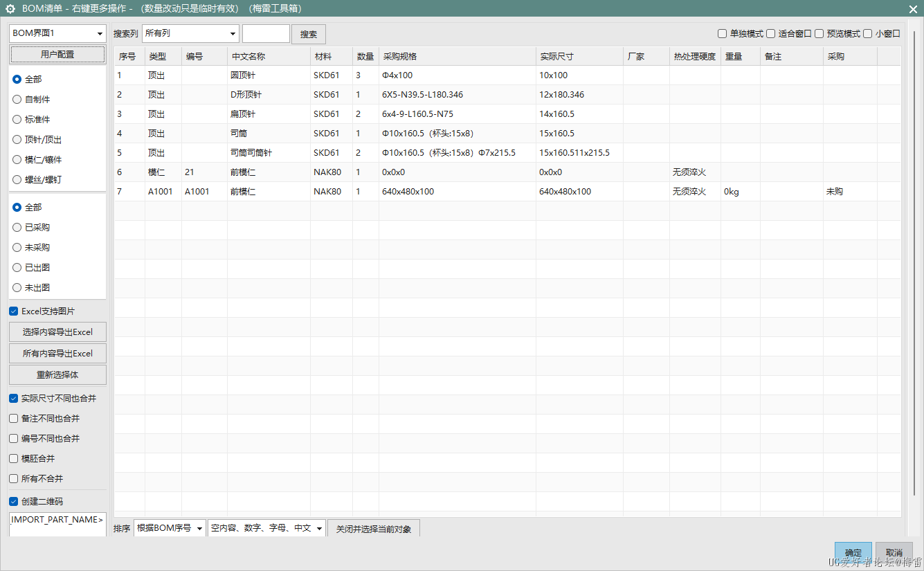Close the BOM清单 dialog

(x=913, y=9)
